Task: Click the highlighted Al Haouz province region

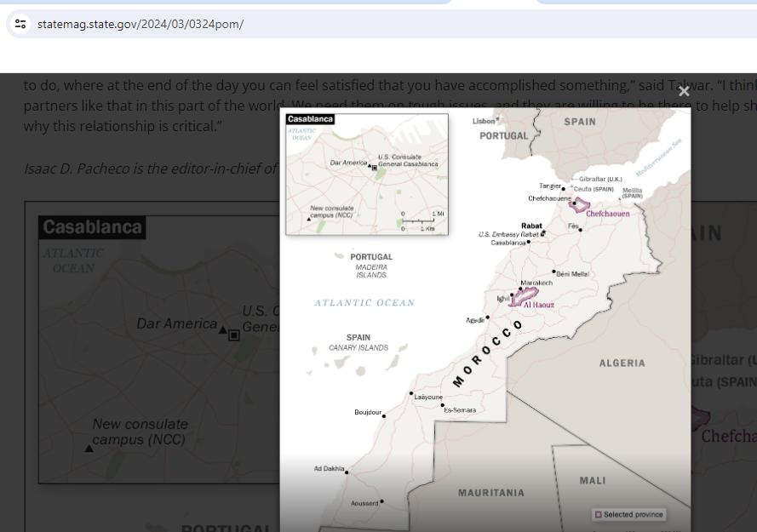Action: coord(521,298)
